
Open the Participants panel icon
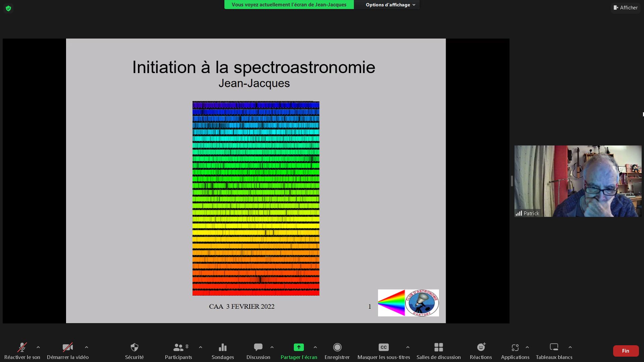point(178,347)
